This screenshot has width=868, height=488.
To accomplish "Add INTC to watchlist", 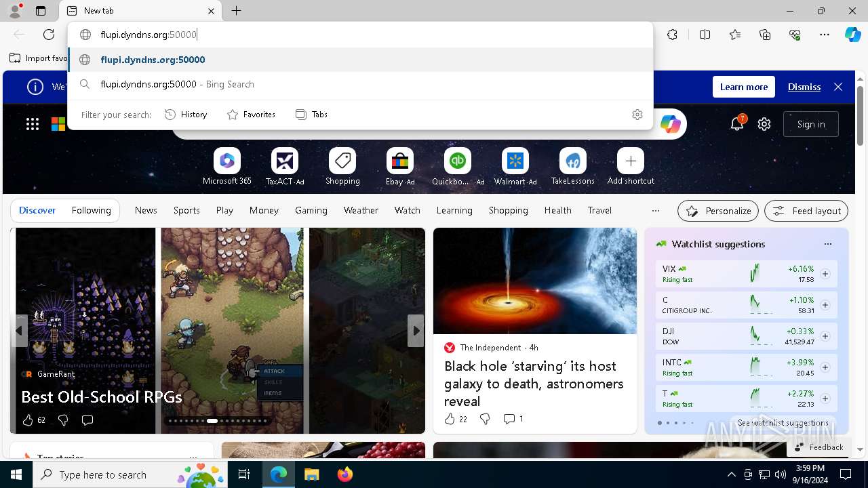I will (x=825, y=367).
